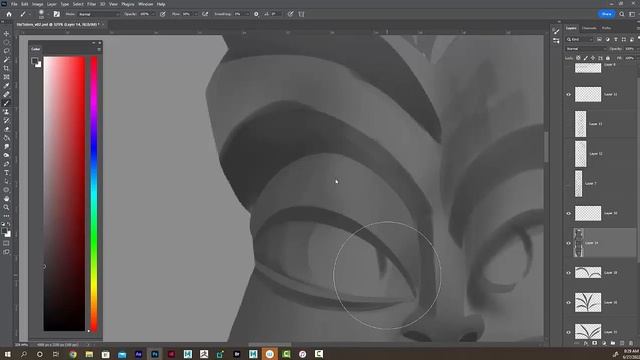This screenshot has height=360, width=640.
Task: Toggle lock all padlock icon
Action: click(x=608, y=58)
